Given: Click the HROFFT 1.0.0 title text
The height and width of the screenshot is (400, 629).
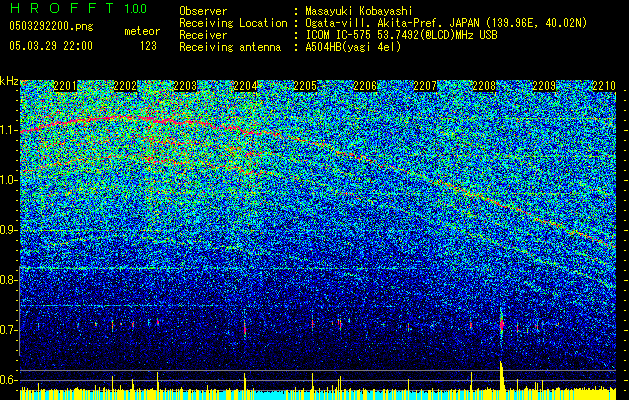Looking at the screenshot, I should [x=78, y=8].
